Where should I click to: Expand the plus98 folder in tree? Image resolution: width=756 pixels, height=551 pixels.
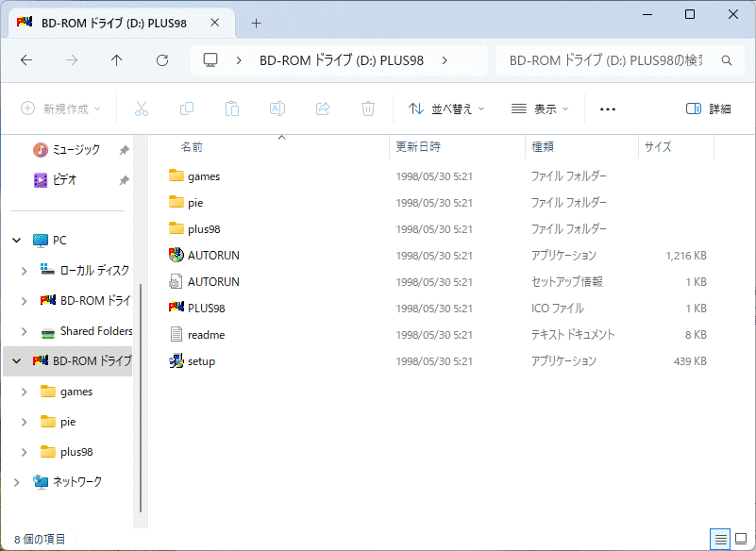[25, 452]
